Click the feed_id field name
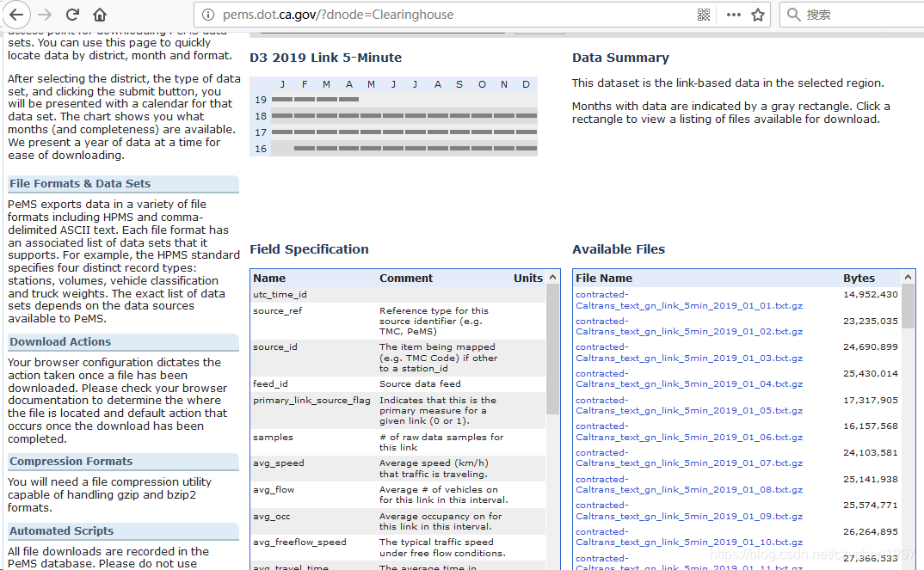 point(270,383)
